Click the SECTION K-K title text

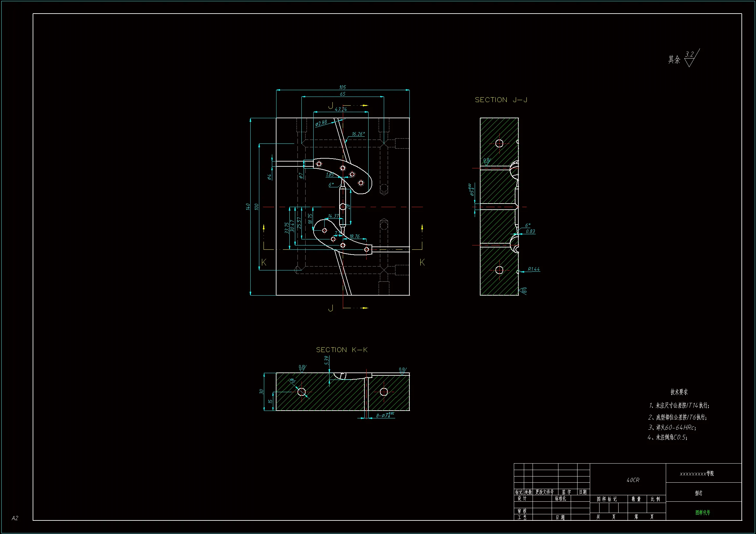click(x=341, y=350)
